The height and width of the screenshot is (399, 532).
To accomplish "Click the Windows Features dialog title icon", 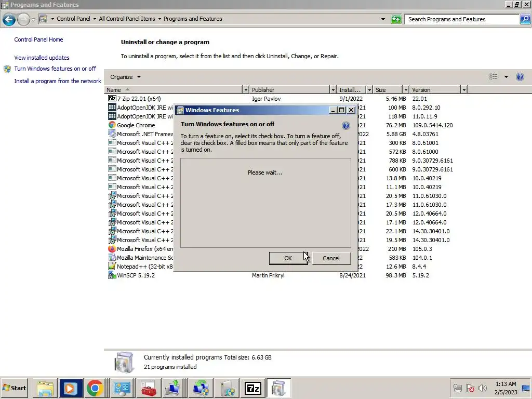I will click(180, 110).
